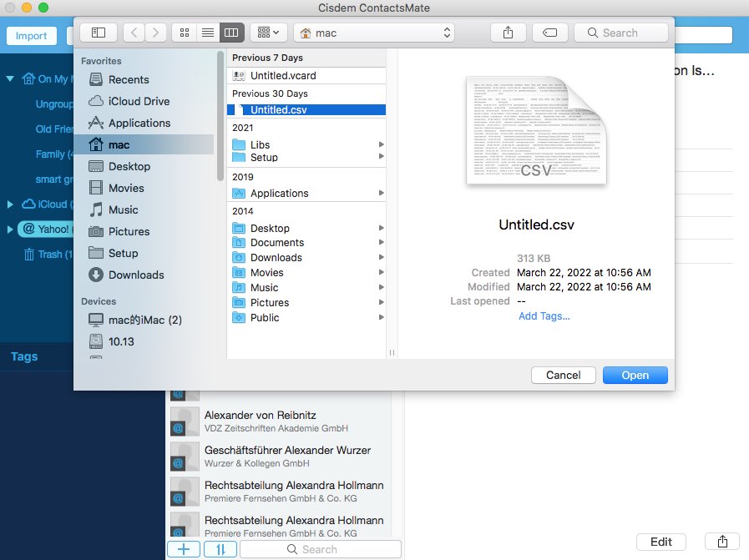Click the Share button in dialog toolbar
Viewport: 749px width, 560px height.
[509, 33]
